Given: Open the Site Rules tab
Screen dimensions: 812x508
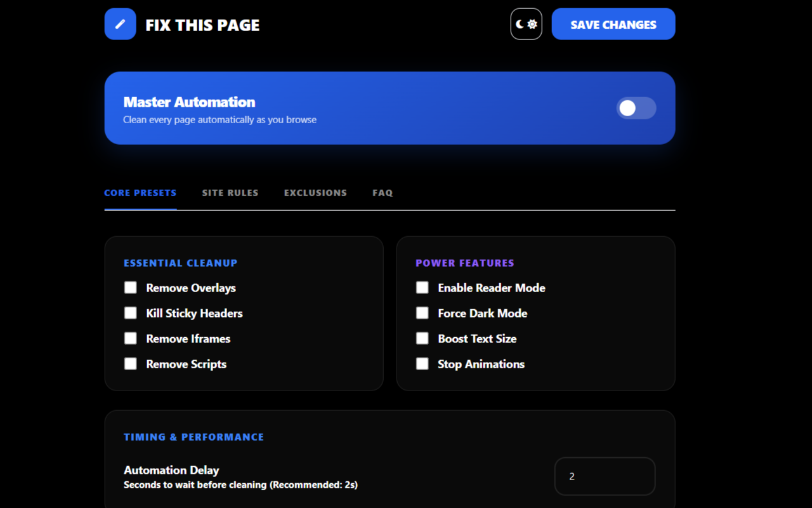Looking at the screenshot, I should [x=230, y=193].
